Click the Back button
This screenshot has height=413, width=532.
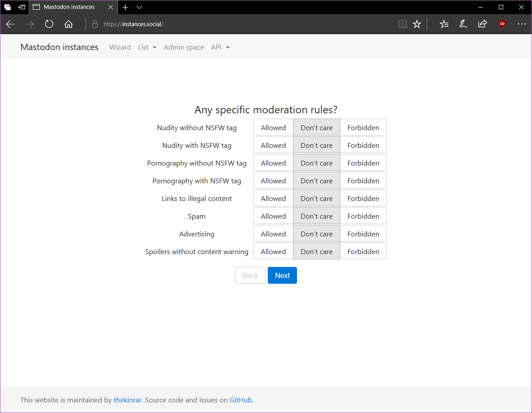coord(250,275)
